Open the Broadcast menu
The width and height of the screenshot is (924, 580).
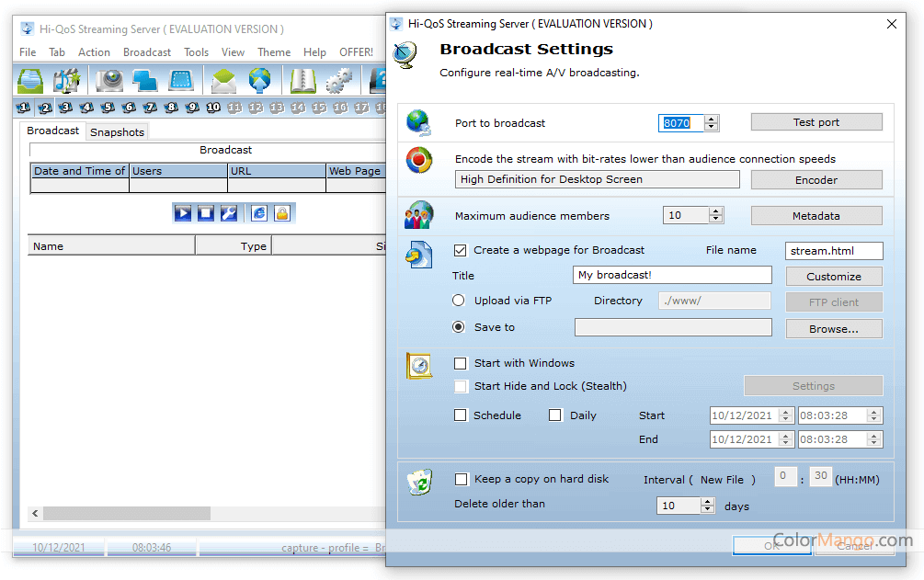(x=147, y=52)
